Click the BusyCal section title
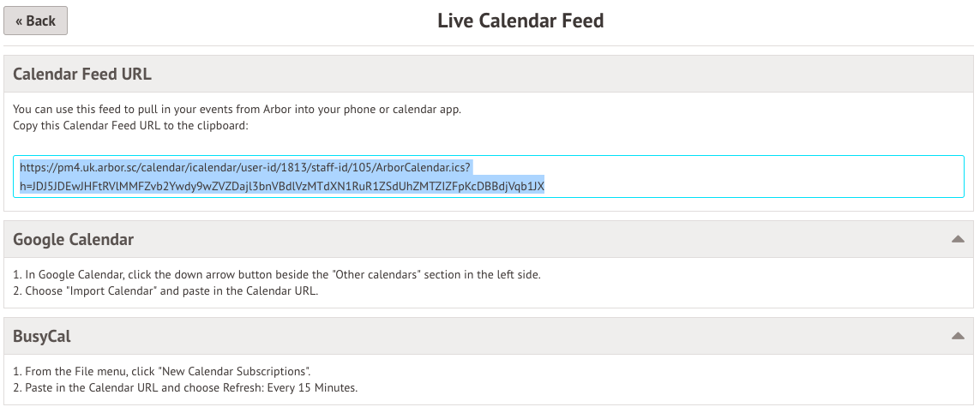This screenshot has height=413, width=980. pyautogui.click(x=42, y=337)
